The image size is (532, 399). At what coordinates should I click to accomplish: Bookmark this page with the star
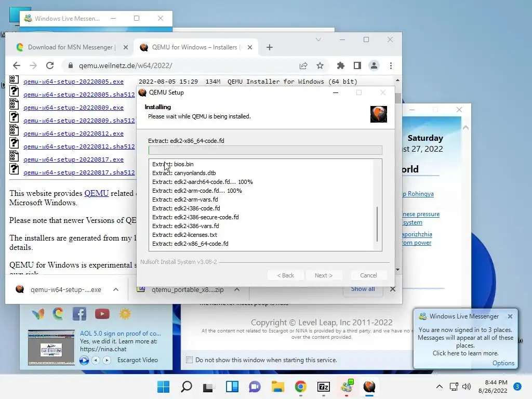point(320,65)
